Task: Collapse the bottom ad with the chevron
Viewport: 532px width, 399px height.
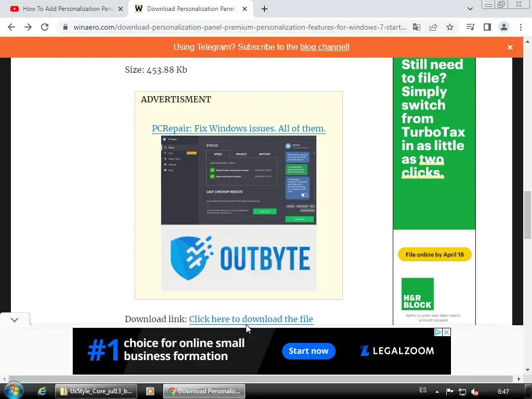Action: (15, 320)
